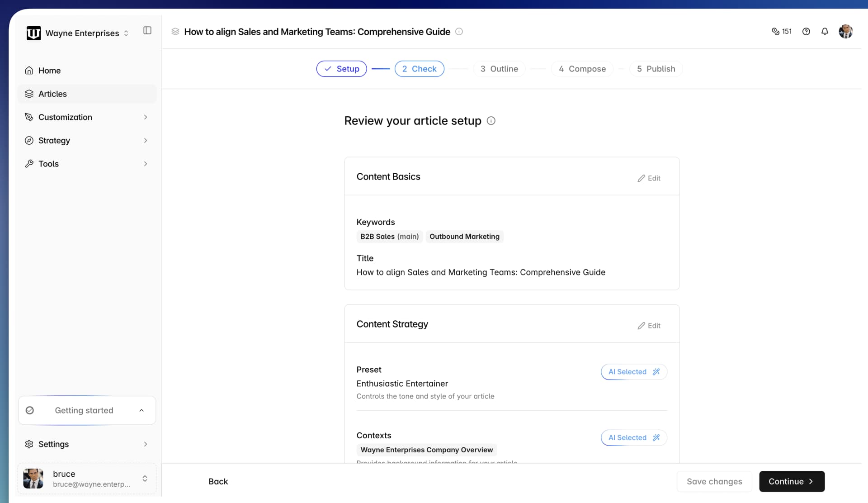
Task: Open the help icon in top bar
Action: 807,31
